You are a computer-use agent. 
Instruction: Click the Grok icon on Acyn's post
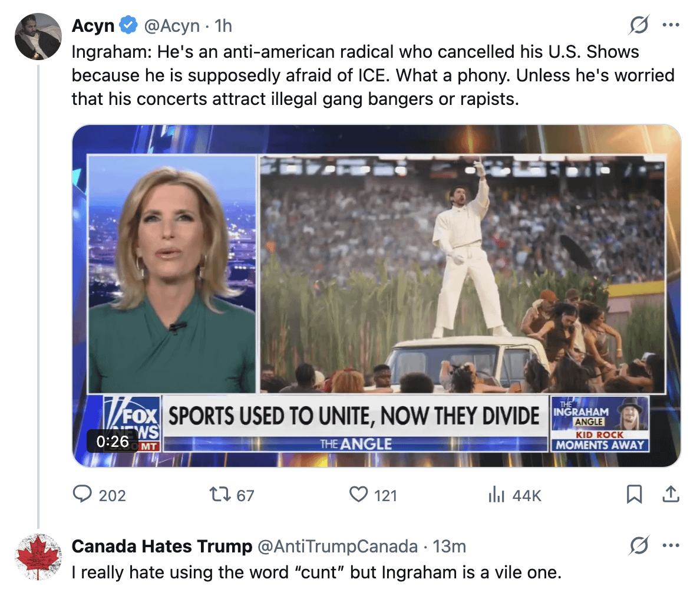pyautogui.click(x=639, y=25)
